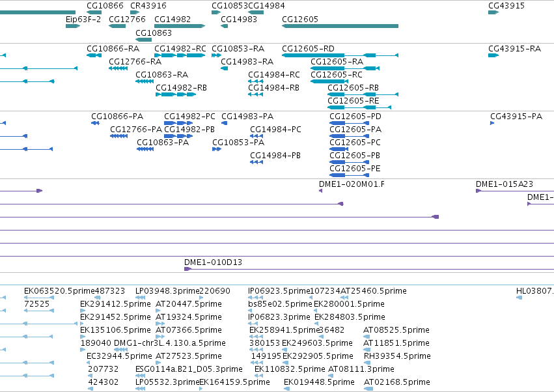554x392 pixels.
Task: Open protein CG14984-PC
Action: click(x=275, y=130)
